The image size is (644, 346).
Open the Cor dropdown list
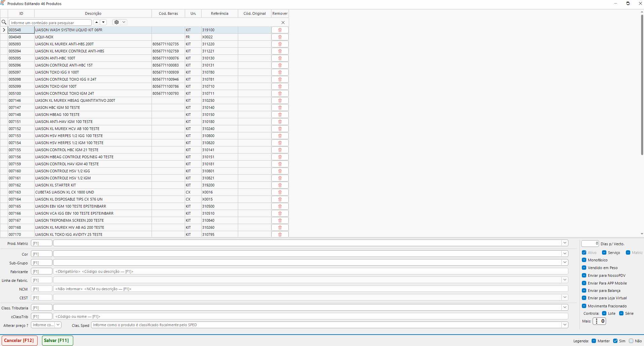pos(565,254)
